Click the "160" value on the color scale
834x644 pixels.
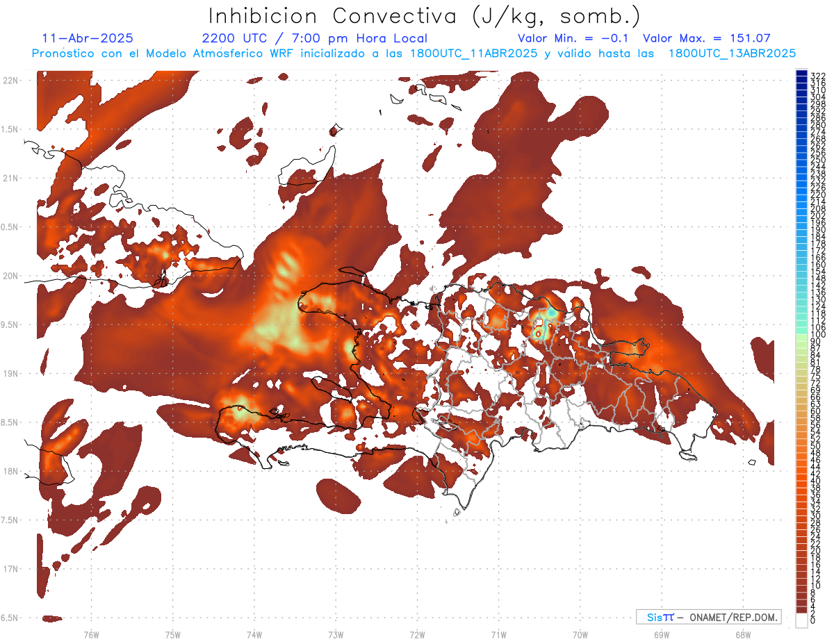[818, 265]
